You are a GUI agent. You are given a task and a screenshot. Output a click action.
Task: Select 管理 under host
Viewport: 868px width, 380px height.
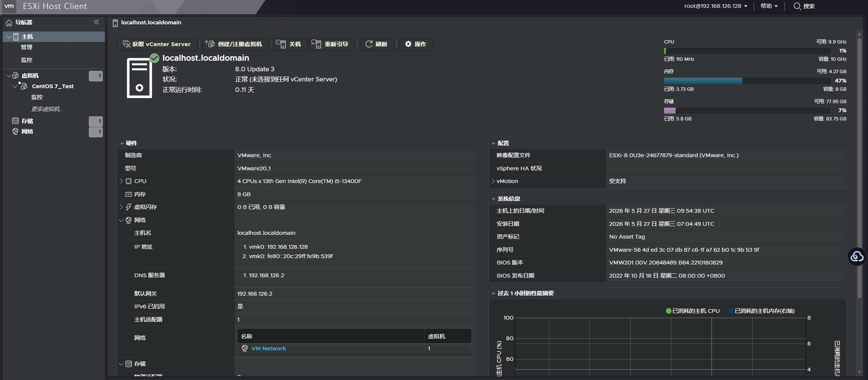tap(27, 47)
